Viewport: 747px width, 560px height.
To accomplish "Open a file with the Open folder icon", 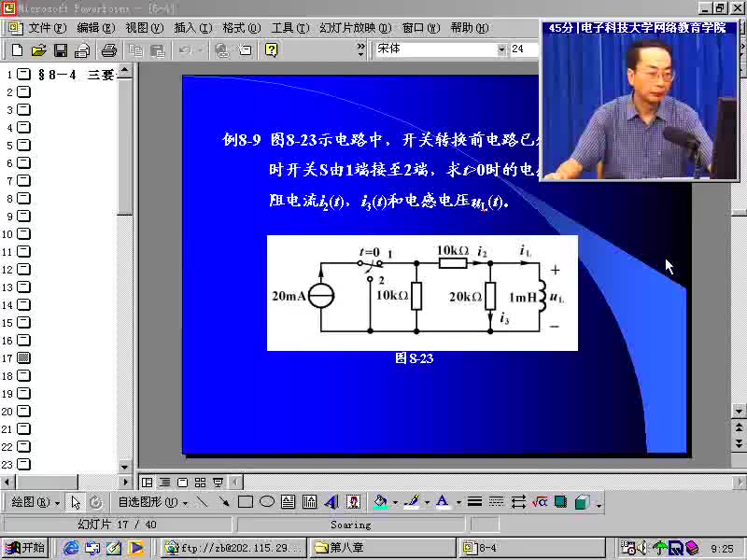I will coord(38,50).
